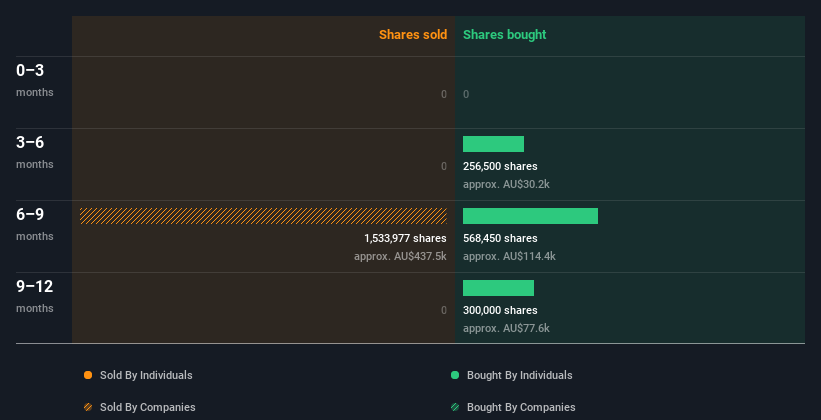The width and height of the screenshot is (821, 420).
Task: Click the sold zero in 9–12 months row
Action: tap(444, 311)
